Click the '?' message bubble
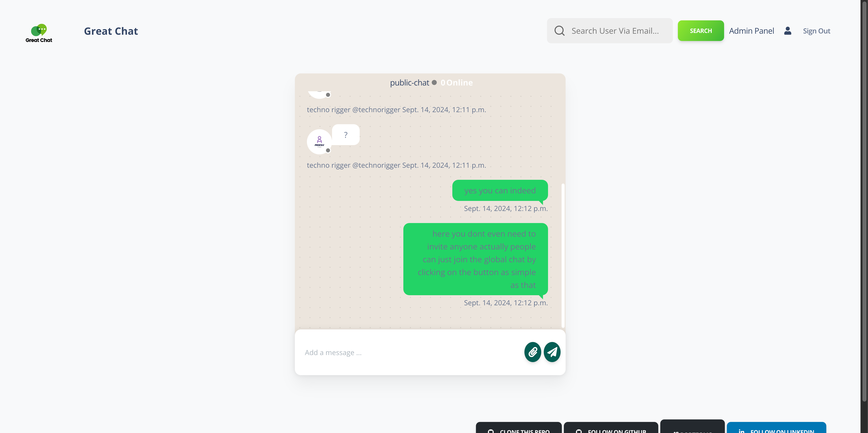This screenshot has height=433, width=868. point(345,135)
